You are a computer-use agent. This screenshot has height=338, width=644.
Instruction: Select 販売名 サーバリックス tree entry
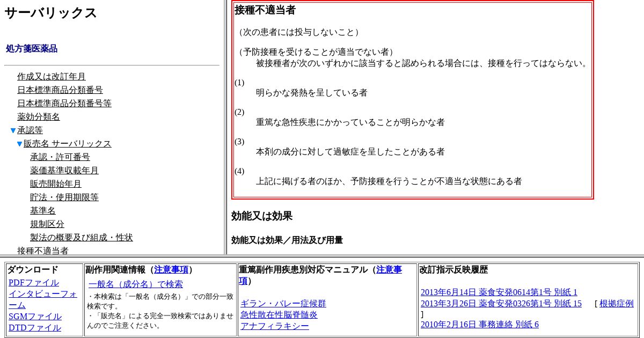(x=68, y=144)
